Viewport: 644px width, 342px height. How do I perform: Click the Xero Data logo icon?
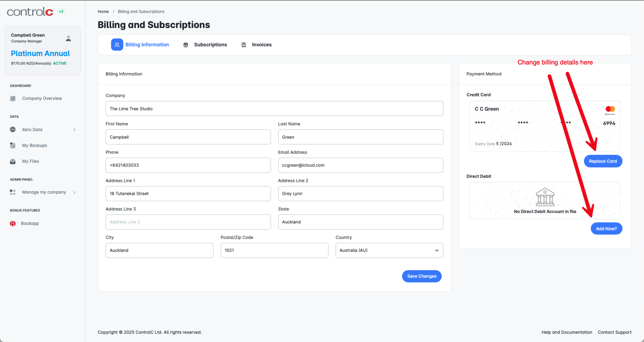pos(13,130)
